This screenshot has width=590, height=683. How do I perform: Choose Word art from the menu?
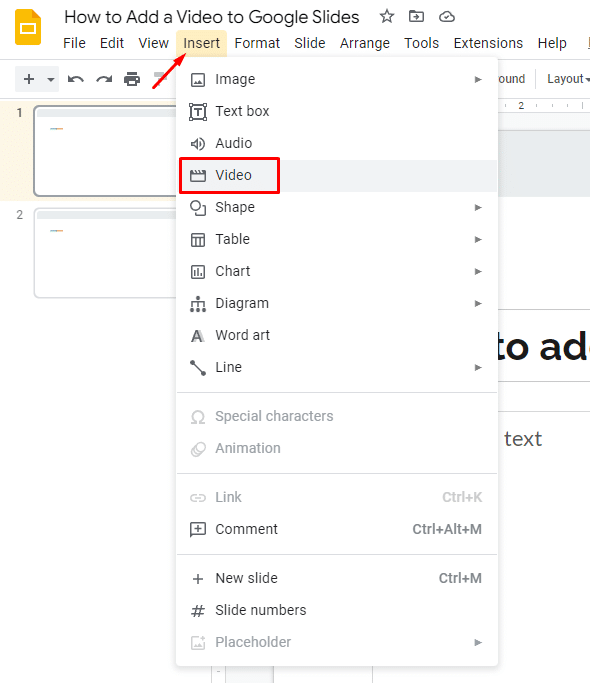coord(336,335)
